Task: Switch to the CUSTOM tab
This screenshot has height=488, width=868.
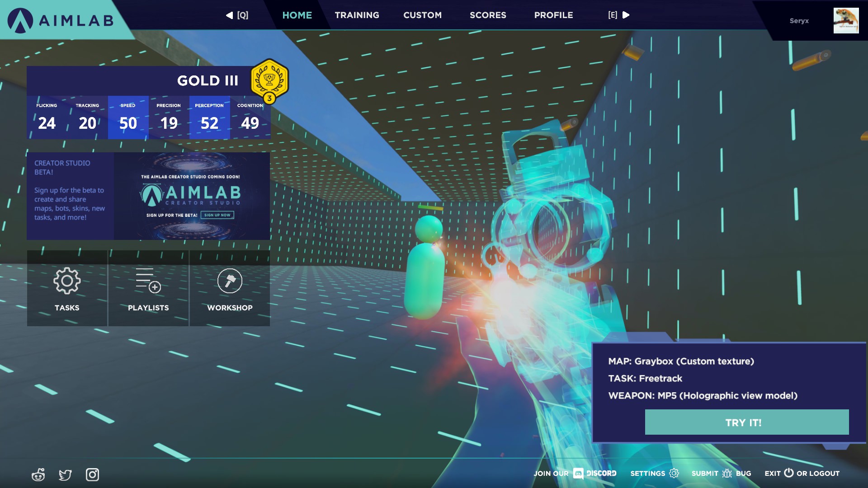Action: [x=422, y=15]
